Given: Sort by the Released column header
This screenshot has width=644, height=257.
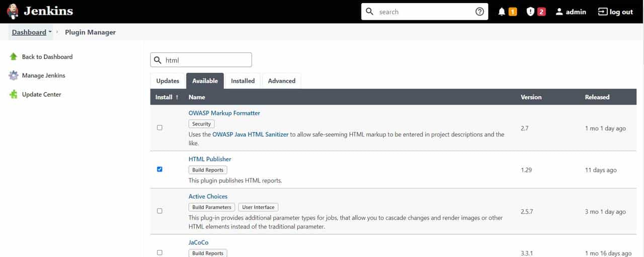Looking at the screenshot, I should (x=597, y=97).
